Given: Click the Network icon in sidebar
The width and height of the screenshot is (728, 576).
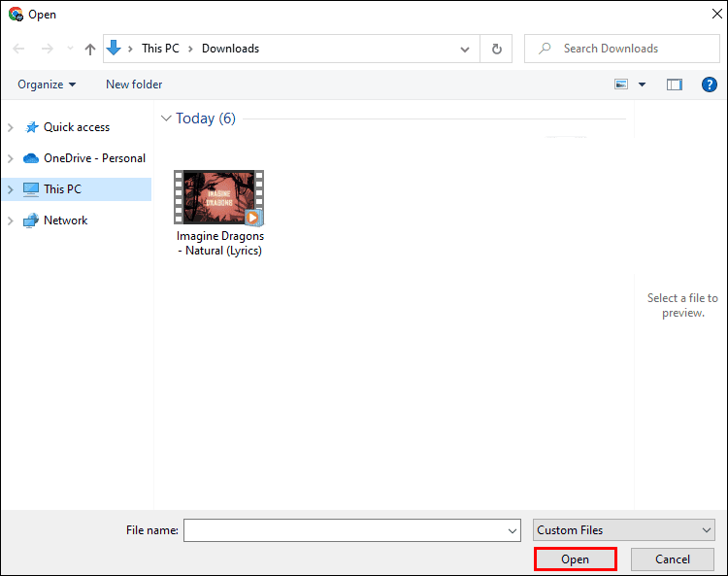Looking at the screenshot, I should [30, 220].
